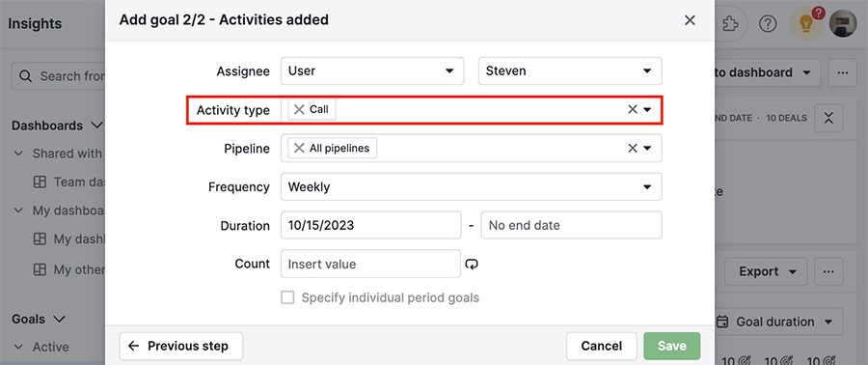Click the Insights search field
Image resolution: width=868 pixels, height=365 pixels.
point(59,76)
